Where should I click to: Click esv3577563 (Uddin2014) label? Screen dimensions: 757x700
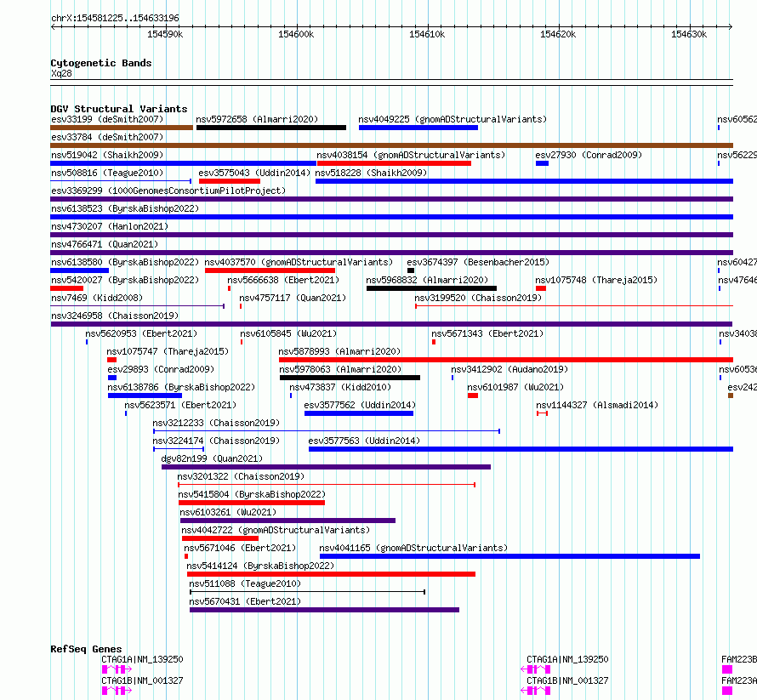(x=364, y=441)
